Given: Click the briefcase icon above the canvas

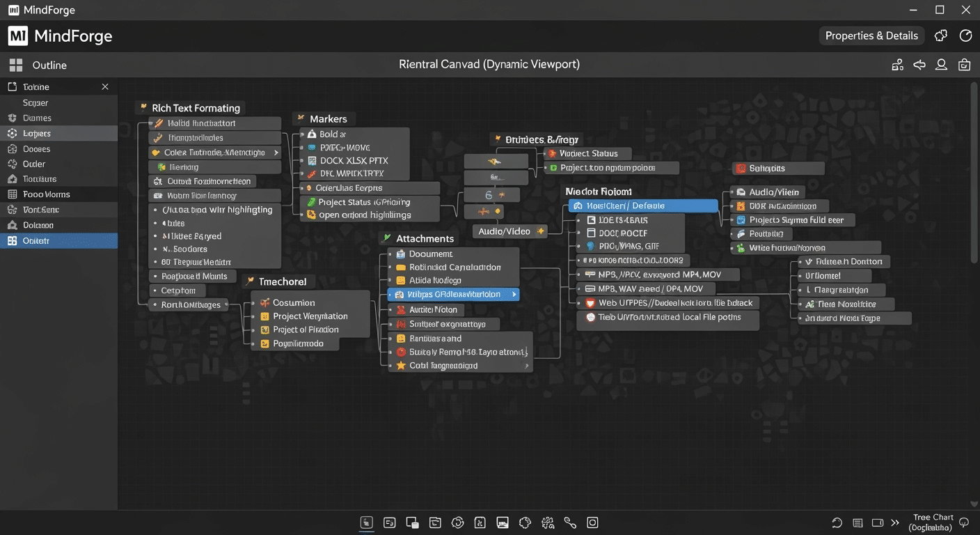Looking at the screenshot, I should click(x=963, y=64).
